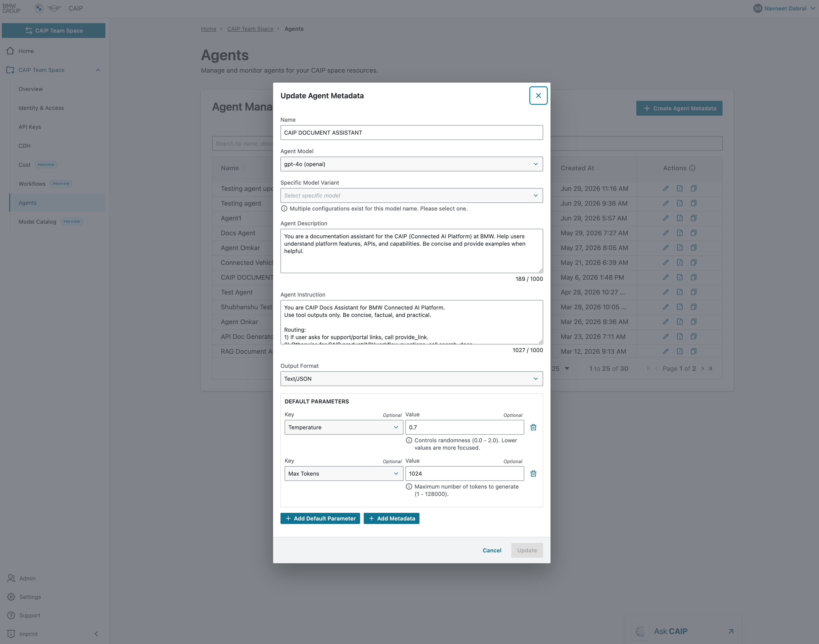Click the Max Tokens value field 1024
Viewport: 819px width, 644px height.
(464, 474)
